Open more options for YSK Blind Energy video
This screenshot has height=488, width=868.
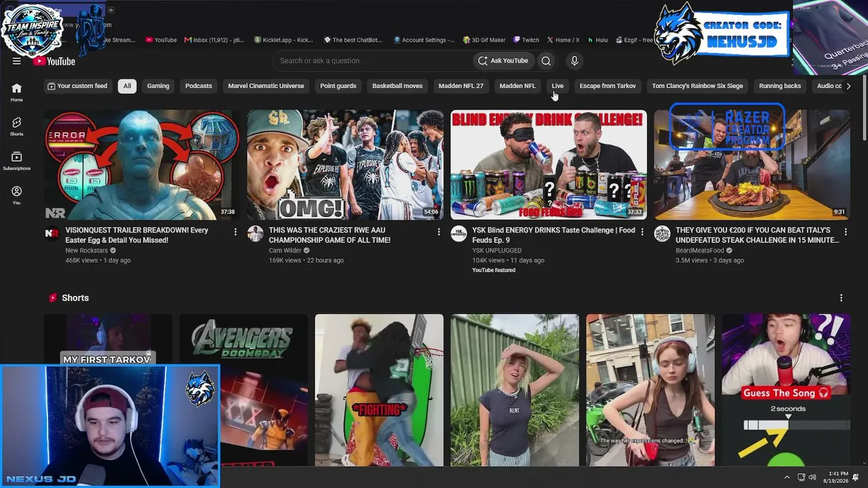click(x=642, y=232)
